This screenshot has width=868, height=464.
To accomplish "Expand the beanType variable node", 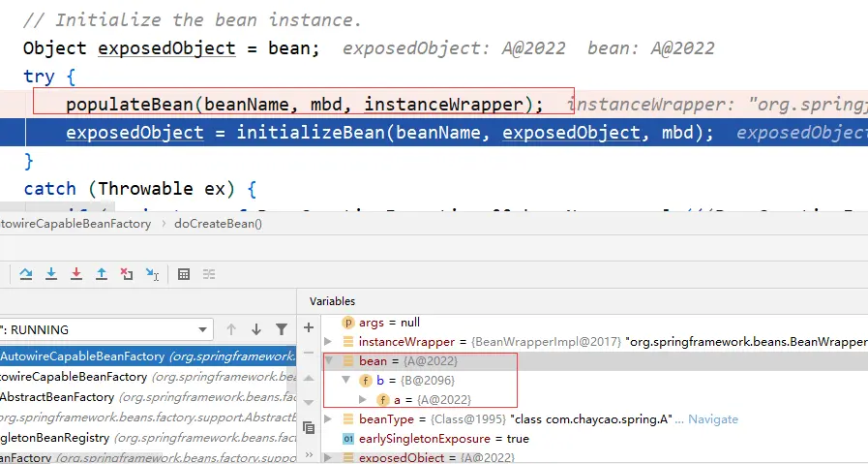I will pyautogui.click(x=328, y=419).
